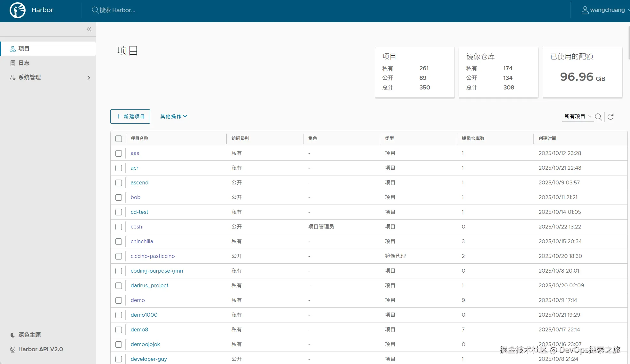This screenshot has height=364, width=630.
Task: Sort by the 创建时间 column header
Action: (x=547, y=138)
